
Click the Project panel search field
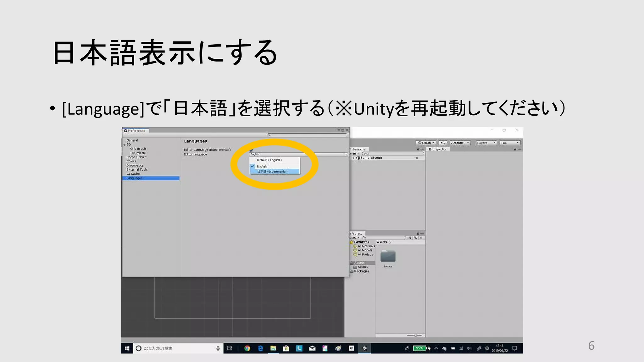tap(384, 238)
